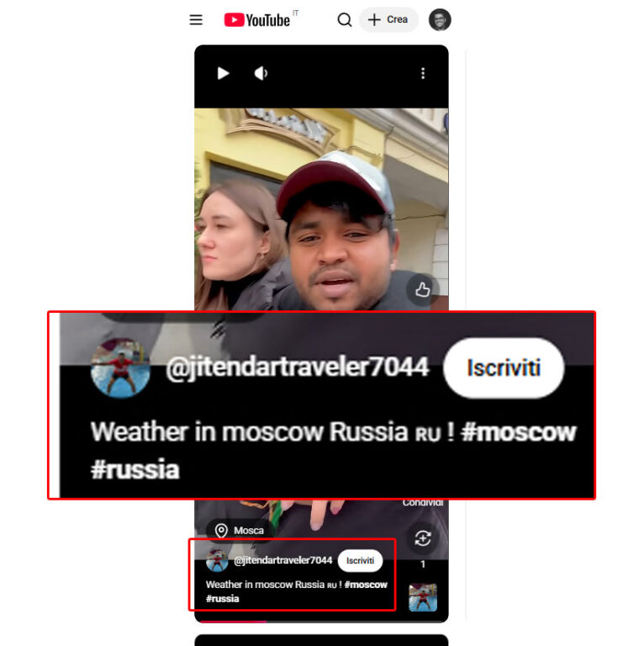Click the Crea create button
The image size is (644, 646).
pos(388,20)
